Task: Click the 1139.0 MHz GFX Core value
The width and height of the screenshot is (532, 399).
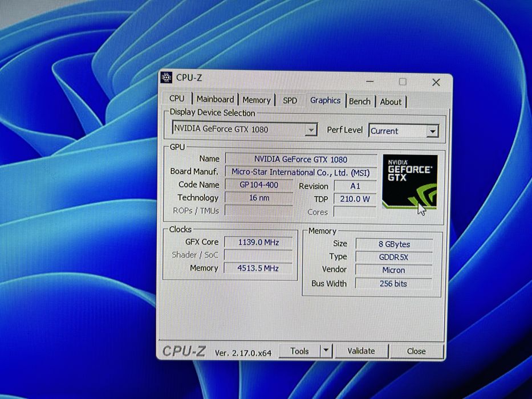Action: (258, 242)
